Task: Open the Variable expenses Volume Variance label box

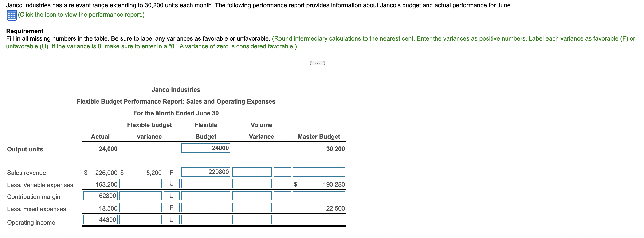Action: click(282, 184)
